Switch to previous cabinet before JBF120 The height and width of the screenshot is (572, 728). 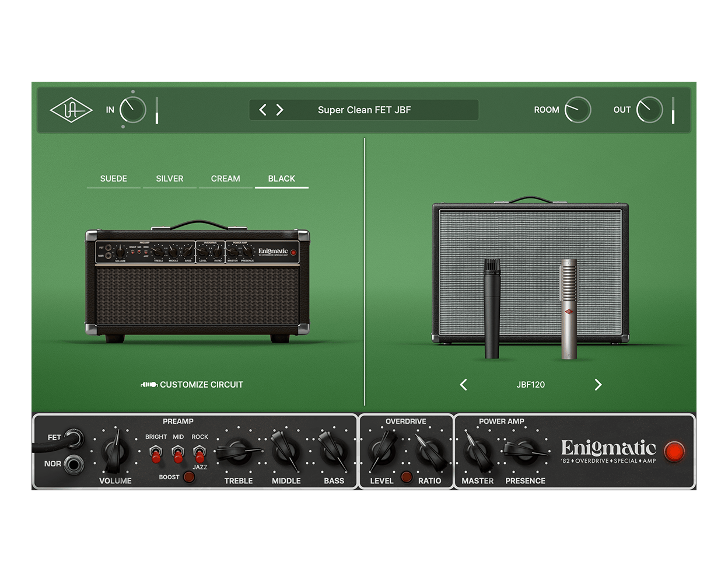(x=464, y=385)
